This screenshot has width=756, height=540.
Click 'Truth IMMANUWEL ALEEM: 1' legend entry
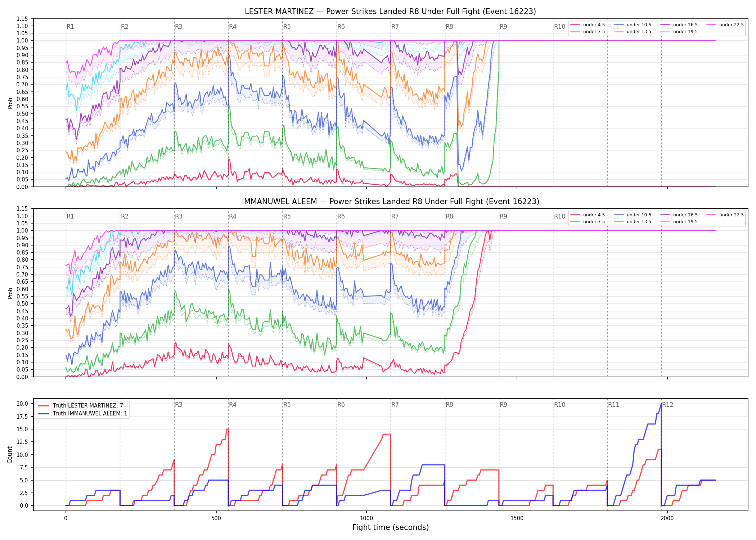82,414
